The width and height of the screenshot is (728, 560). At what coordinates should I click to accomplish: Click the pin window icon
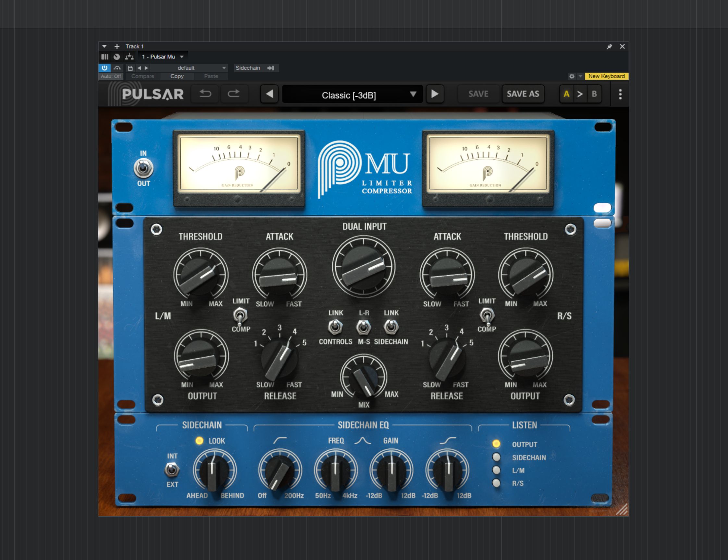pyautogui.click(x=609, y=47)
